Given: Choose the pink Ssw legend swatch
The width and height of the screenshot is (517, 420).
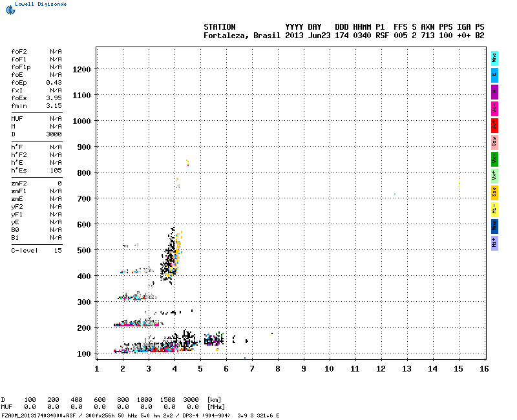Looking at the screenshot, I should tap(494, 142).
